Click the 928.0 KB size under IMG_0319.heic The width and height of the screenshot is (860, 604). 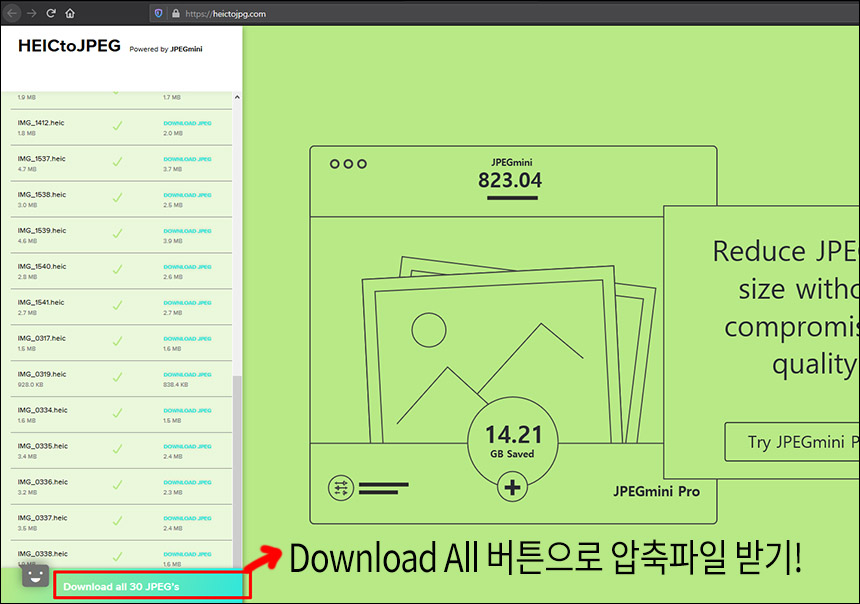[x=30, y=385]
